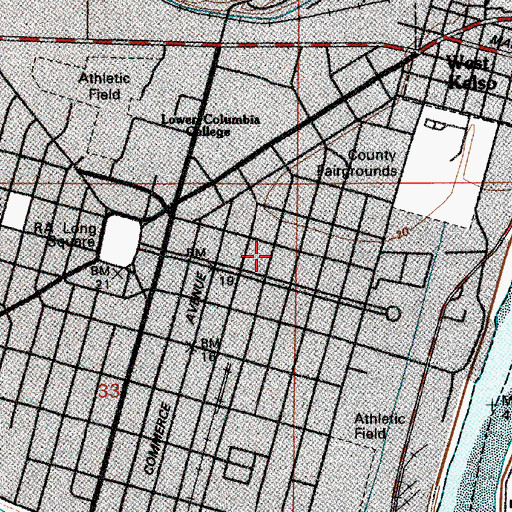Click the red section number 33
This screenshot has height=512, width=512.
tap(109, 391)
